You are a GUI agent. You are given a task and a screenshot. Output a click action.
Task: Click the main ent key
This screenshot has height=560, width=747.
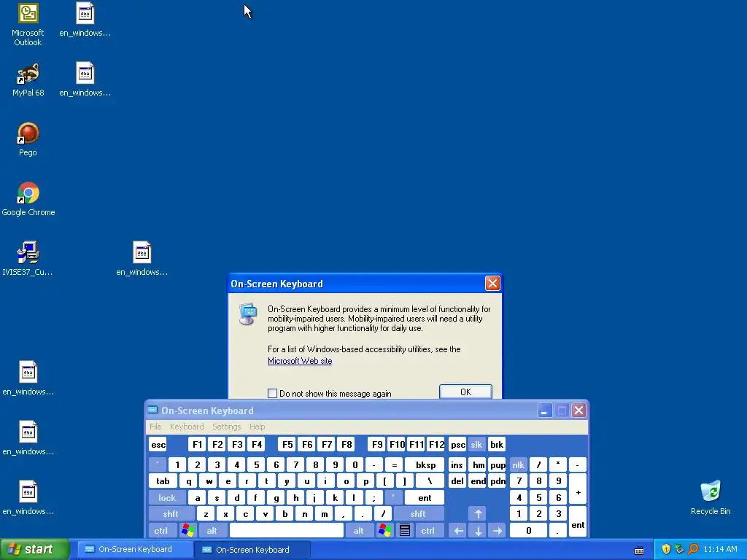(x=425, y=497)
